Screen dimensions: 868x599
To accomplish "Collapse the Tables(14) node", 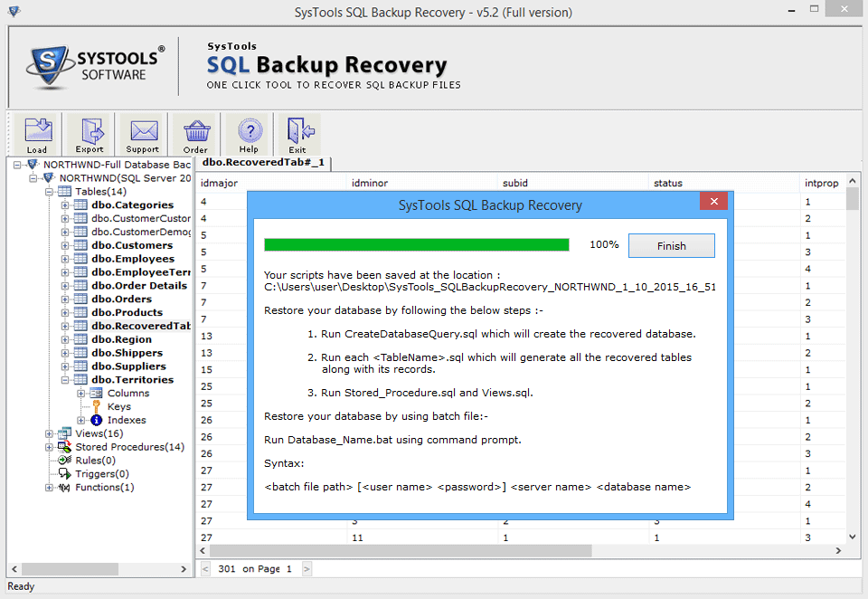I will pos(49,192).
